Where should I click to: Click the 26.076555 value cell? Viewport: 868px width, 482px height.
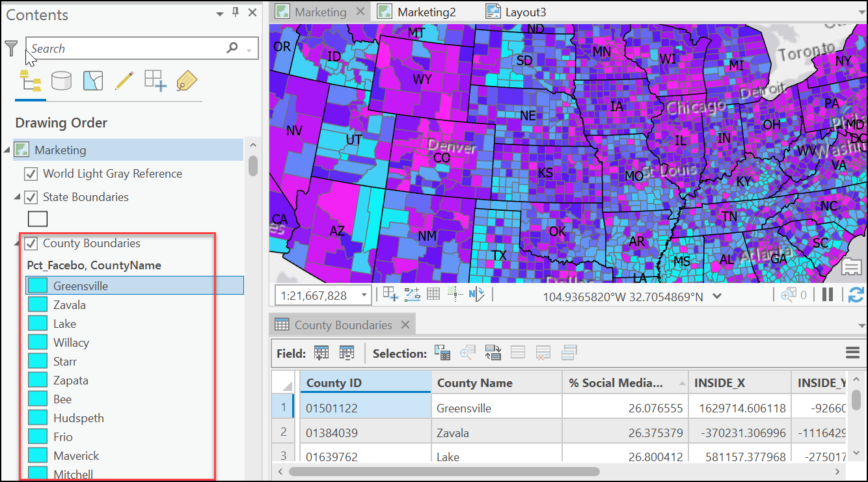pos(625,408)
